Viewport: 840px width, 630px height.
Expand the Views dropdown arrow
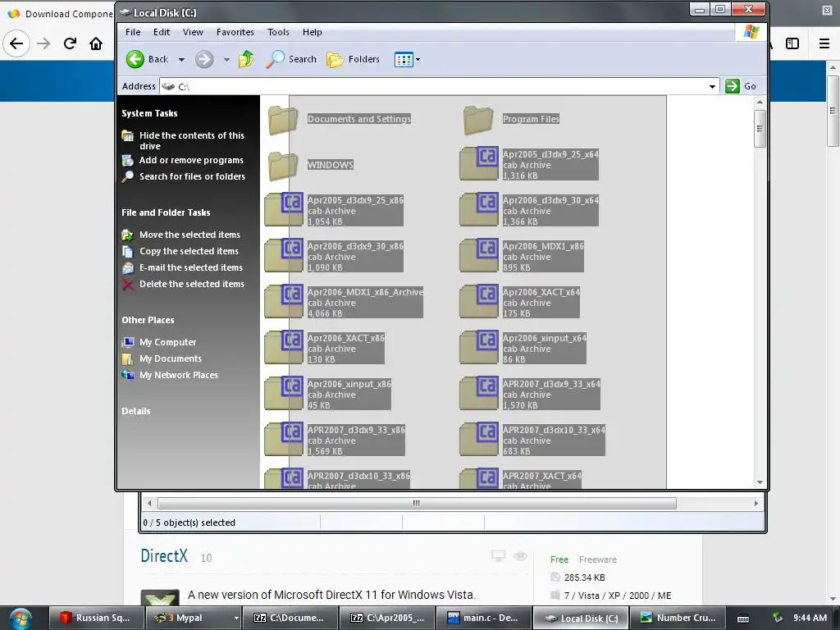[418, 59]
